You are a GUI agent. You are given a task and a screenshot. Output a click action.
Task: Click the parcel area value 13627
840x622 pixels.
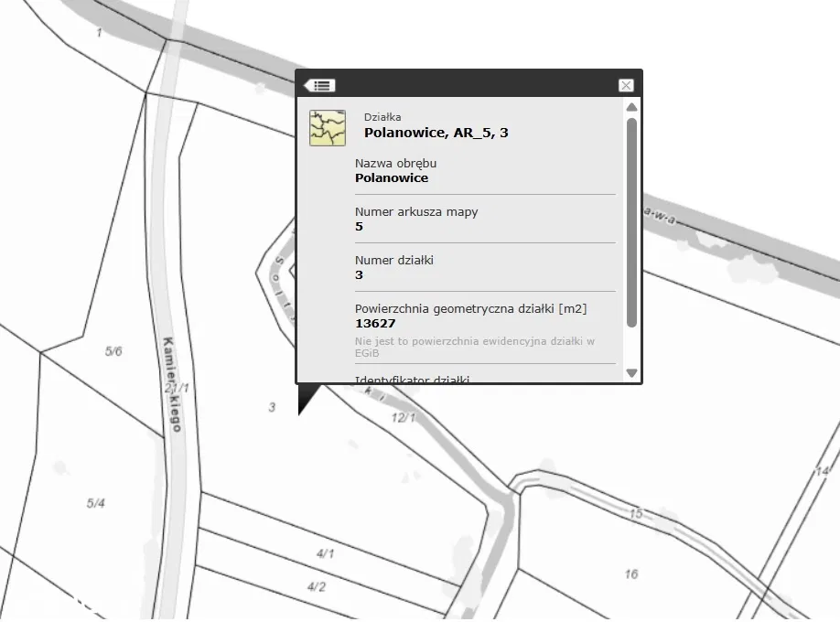(x=375, y=324)
